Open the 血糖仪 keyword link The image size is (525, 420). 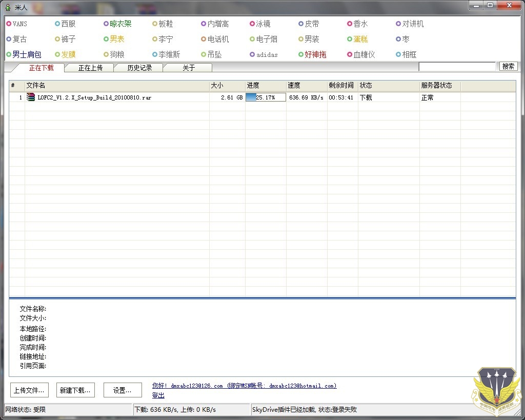click(364, 54)
